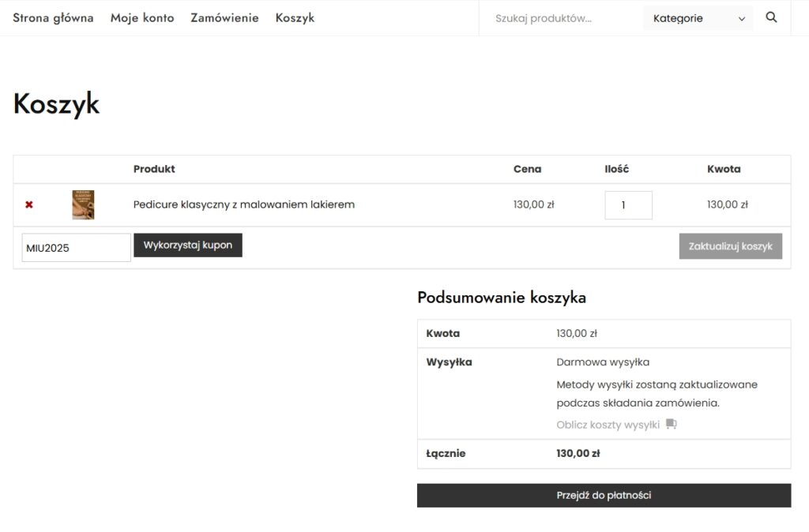Click the magnifying glass search icon
This screenshot has width=809, height=532.
click(x=771, y=17)
